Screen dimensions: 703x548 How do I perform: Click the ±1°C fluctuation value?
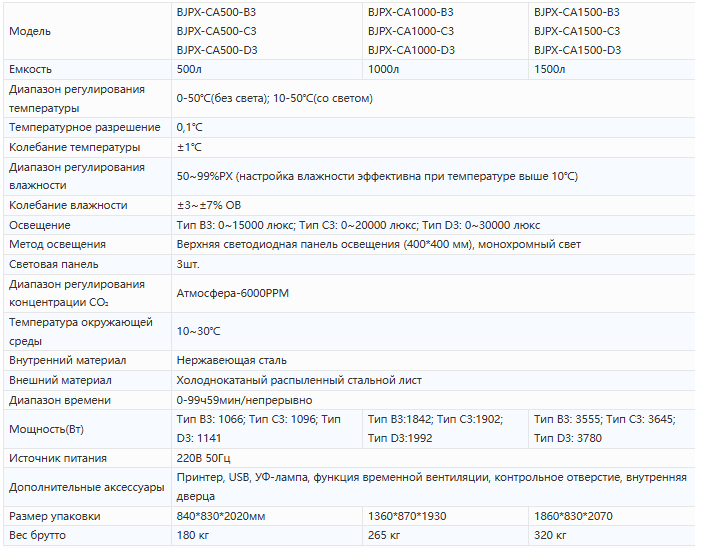coord(189,147)
